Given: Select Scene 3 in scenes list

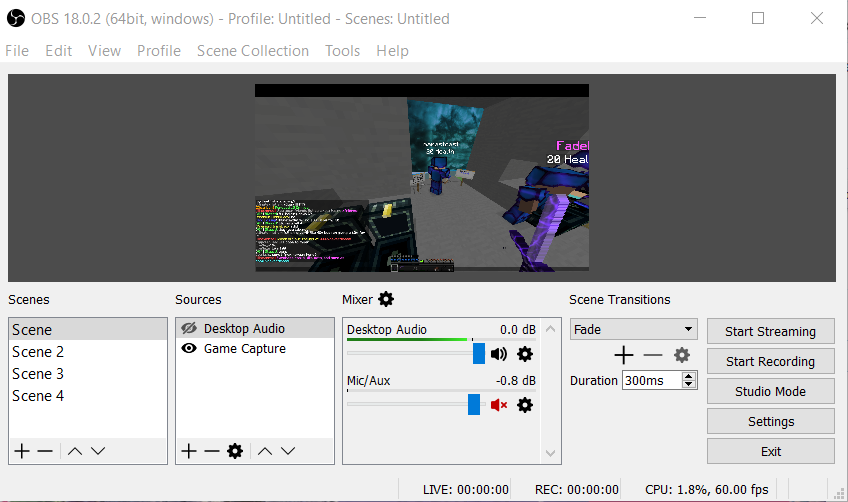Looking at the screenshot, I should pyautogui.click(x=88, y=374).
